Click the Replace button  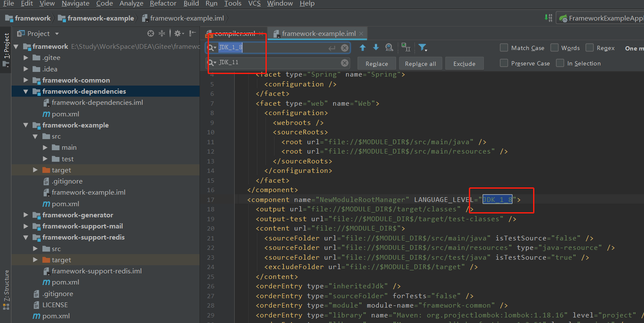tap(377, 63)
